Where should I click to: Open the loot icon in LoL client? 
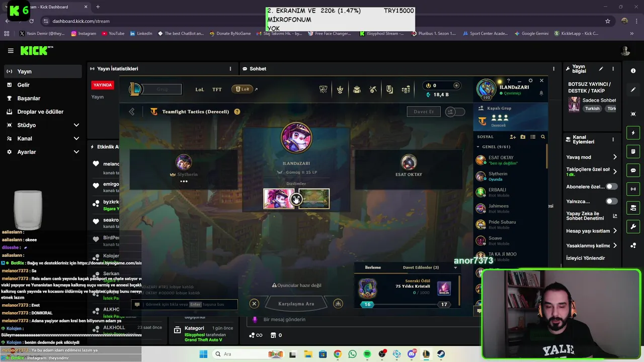pos(373,89)
